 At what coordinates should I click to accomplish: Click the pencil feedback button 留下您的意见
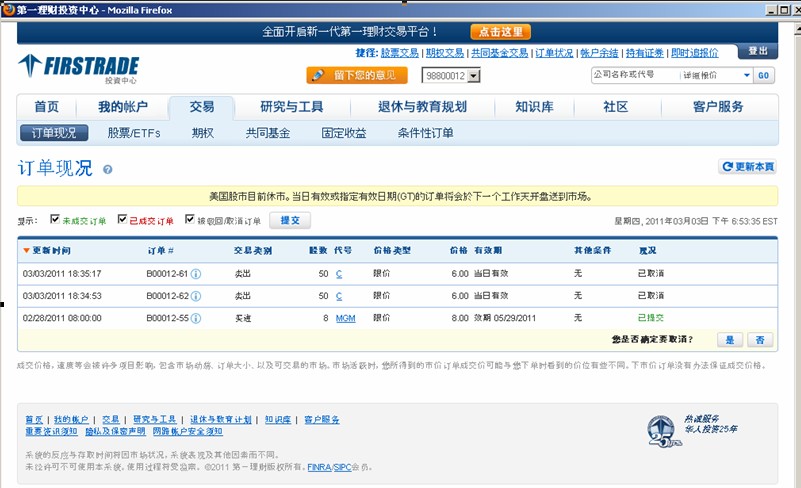pyautogui.click(x=357, y=75)
